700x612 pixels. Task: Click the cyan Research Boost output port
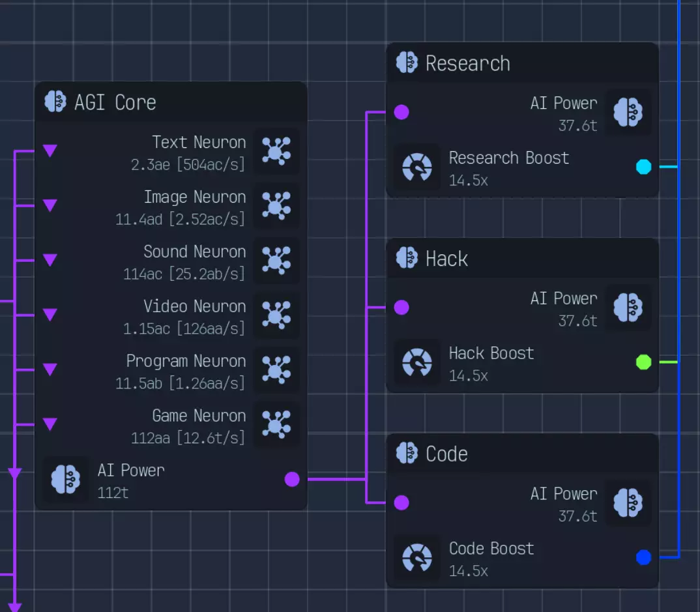[643, 167]
